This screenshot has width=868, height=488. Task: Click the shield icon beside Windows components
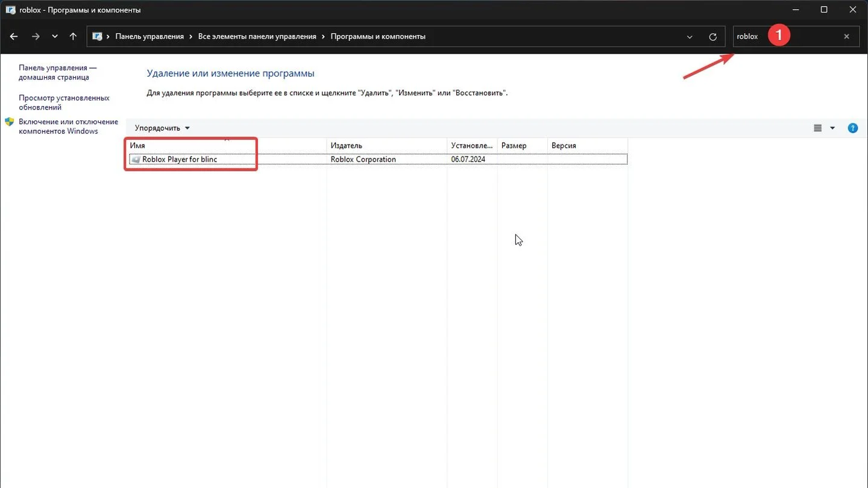[10, 122]
